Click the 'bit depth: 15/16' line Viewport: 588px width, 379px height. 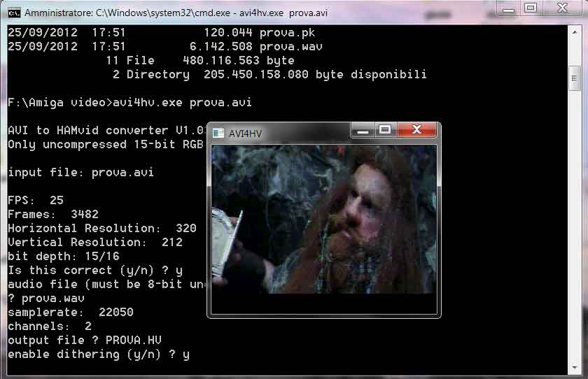pos(64,257)
